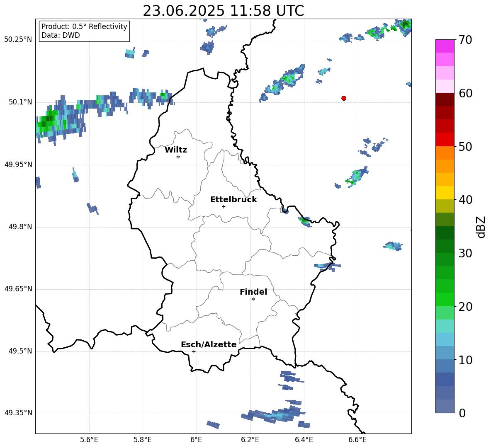Click the 5.8°E longitude label
This screenshot has width=491, height=448.
point(143,440)
